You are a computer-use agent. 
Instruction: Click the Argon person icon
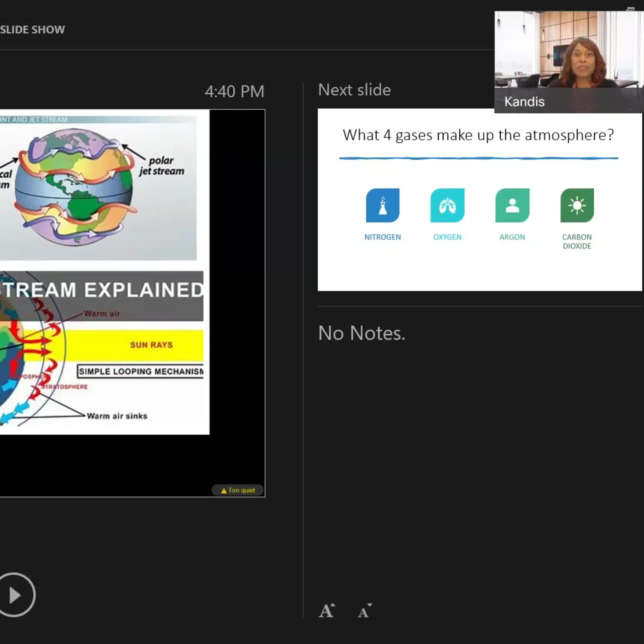click(x=512, y=205)
